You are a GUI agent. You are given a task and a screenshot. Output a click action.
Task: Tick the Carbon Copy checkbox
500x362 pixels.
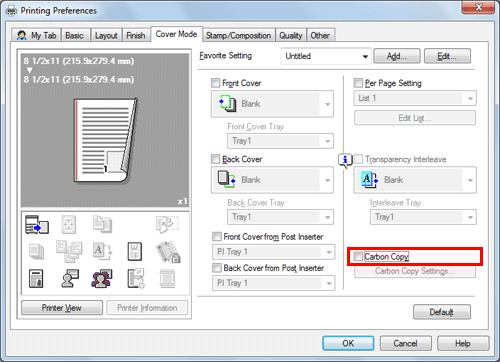358,256
